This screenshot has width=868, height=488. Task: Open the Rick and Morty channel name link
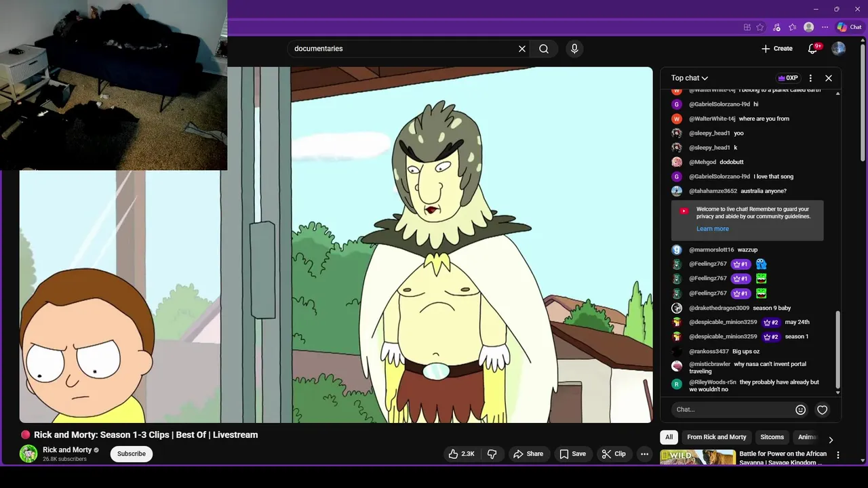click(67, 450)
